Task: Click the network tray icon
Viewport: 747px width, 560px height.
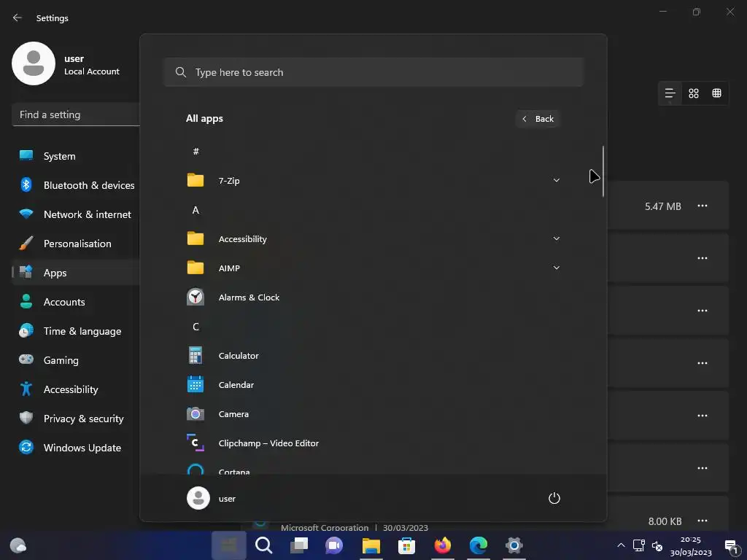Action: (639, 545)
